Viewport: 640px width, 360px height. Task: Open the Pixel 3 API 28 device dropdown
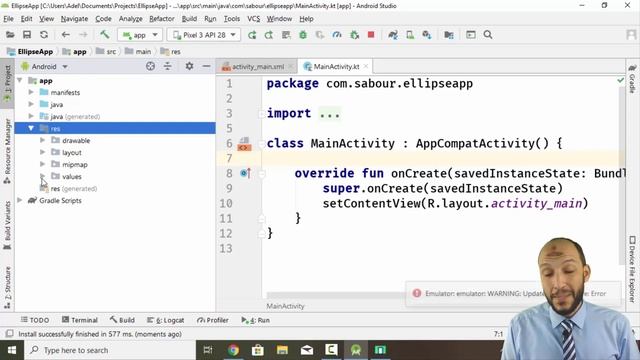point(204,35)
